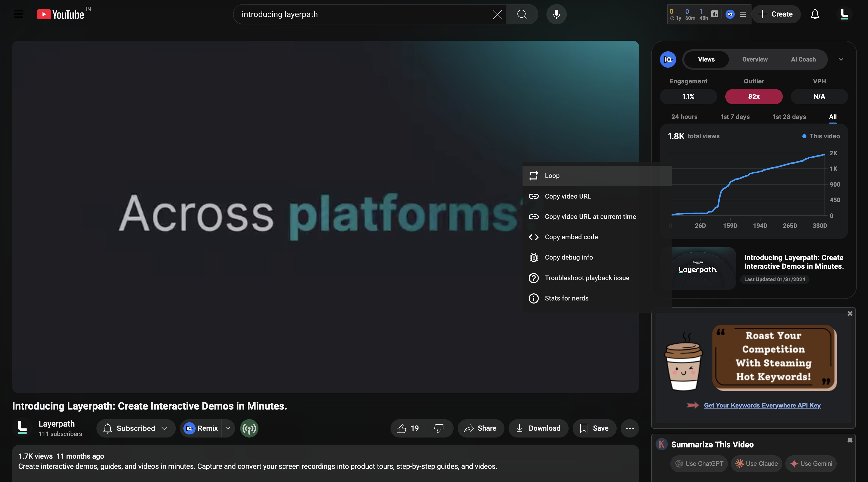The width and height of the screenshot is (868, 482).
Task: Collapse the vidIQ panel chevron
Action: pyautogui.click(x=841, y=59)
